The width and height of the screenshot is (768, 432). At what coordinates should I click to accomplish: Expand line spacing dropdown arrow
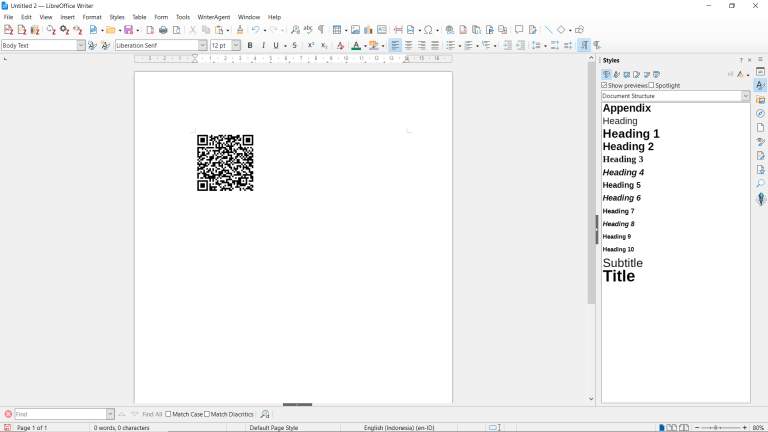coord(545,46)
